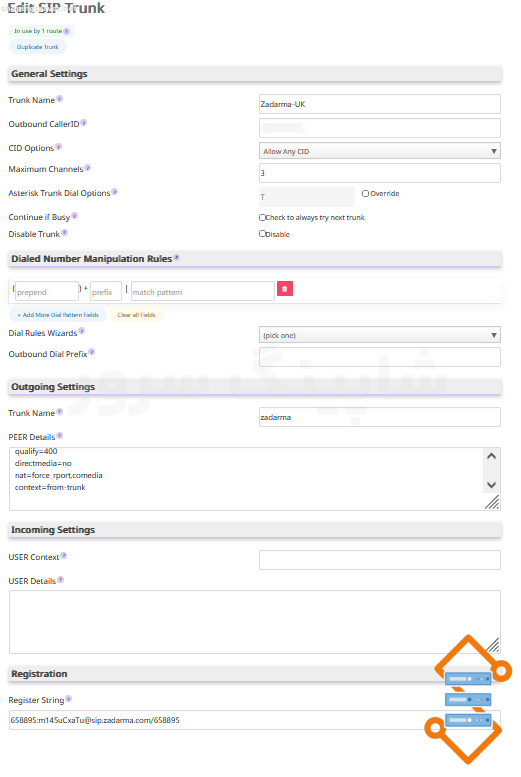
Task: Click the Duplicate Trunk button
Action: pyautogui.click(x=38, y=47)
